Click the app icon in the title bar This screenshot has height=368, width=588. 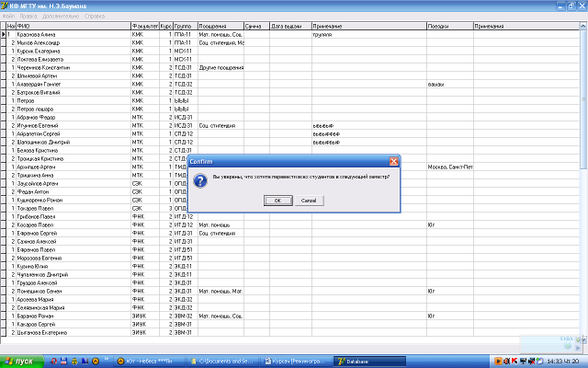pos(5,6)
